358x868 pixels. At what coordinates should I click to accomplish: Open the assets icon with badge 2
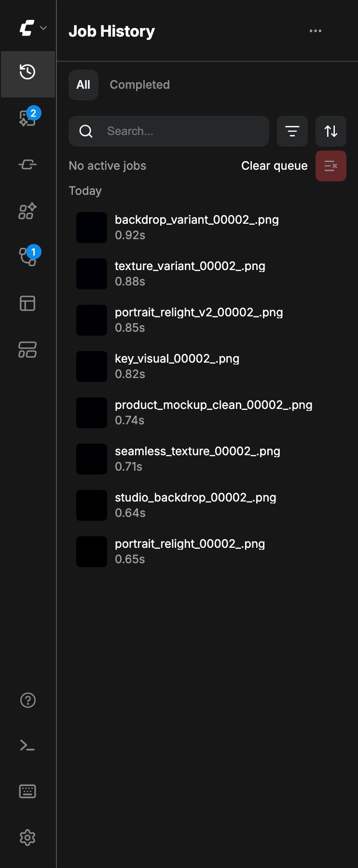(28, 118)
